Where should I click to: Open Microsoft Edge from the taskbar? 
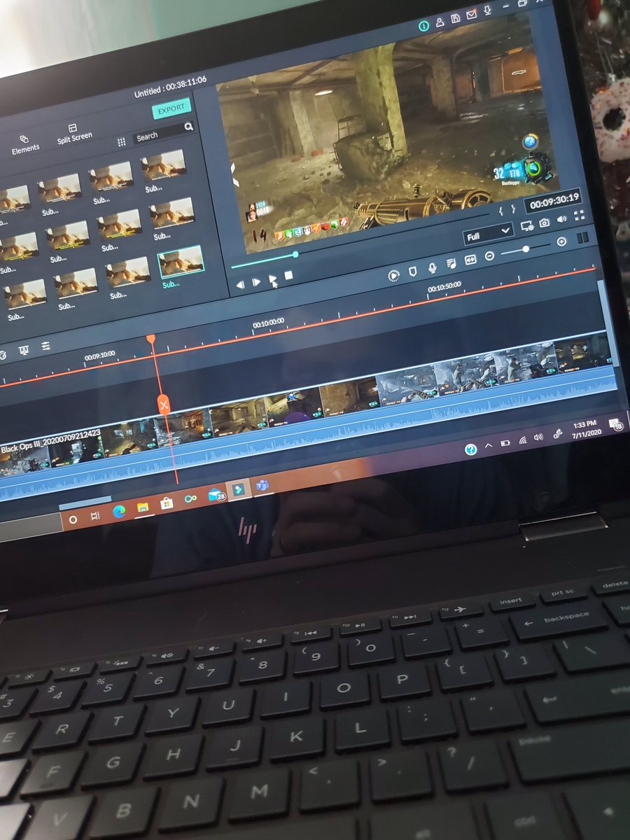120,512
